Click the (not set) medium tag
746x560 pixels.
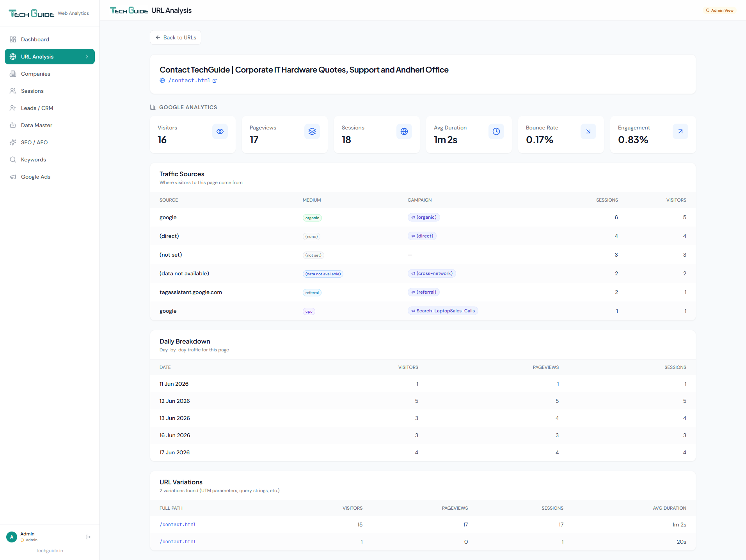click(313, 255)
